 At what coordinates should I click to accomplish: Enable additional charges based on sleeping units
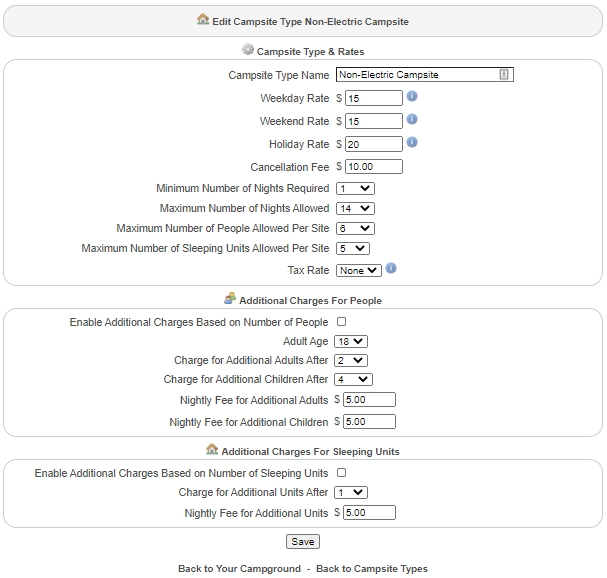pos(341,473)
